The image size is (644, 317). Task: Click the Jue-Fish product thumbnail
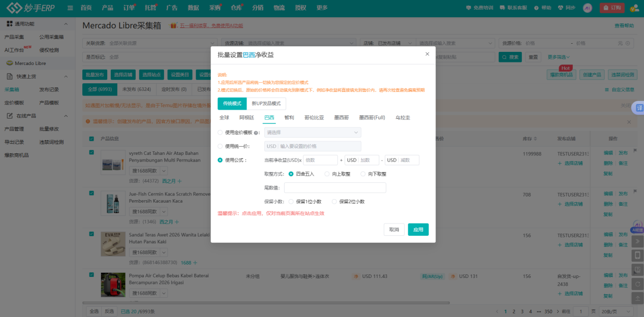(x=113, y=203)
